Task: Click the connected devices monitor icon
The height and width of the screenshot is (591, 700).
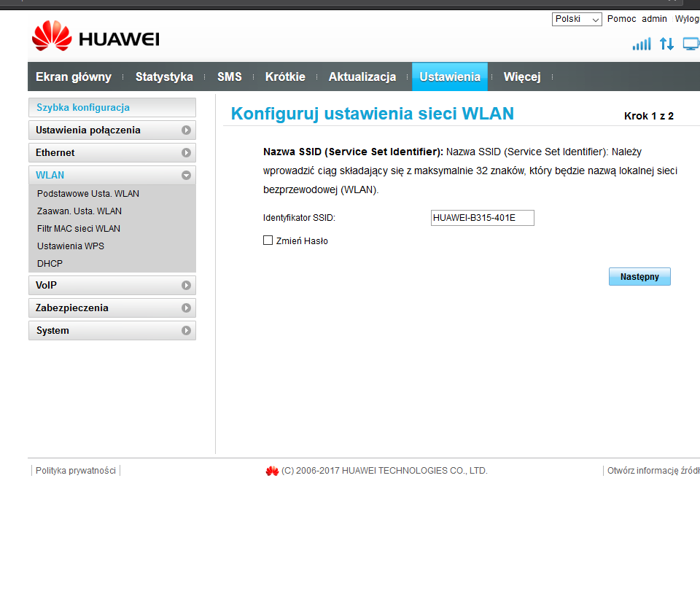Action: (691, 44)
